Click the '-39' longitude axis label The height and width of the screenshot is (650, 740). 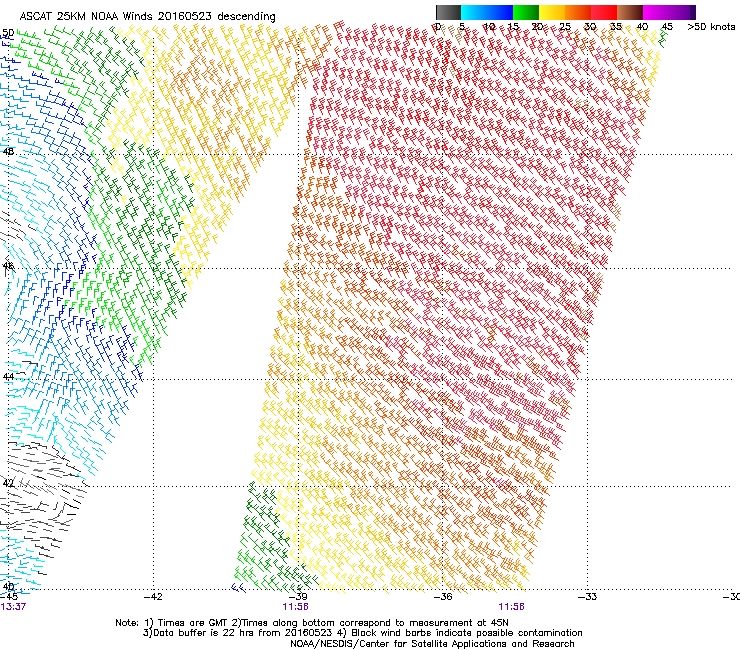(x=298, y=596)
